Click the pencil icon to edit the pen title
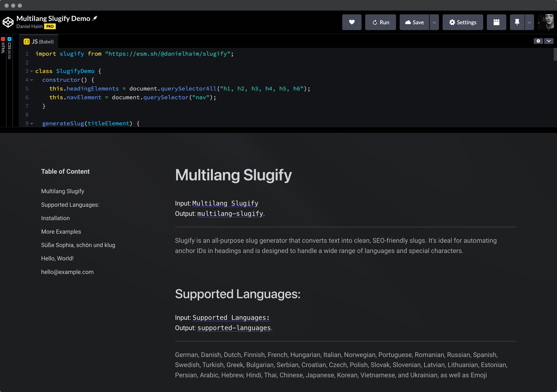Screen dimensions: 557x392 pyautogui.click(x=95, y=18)
